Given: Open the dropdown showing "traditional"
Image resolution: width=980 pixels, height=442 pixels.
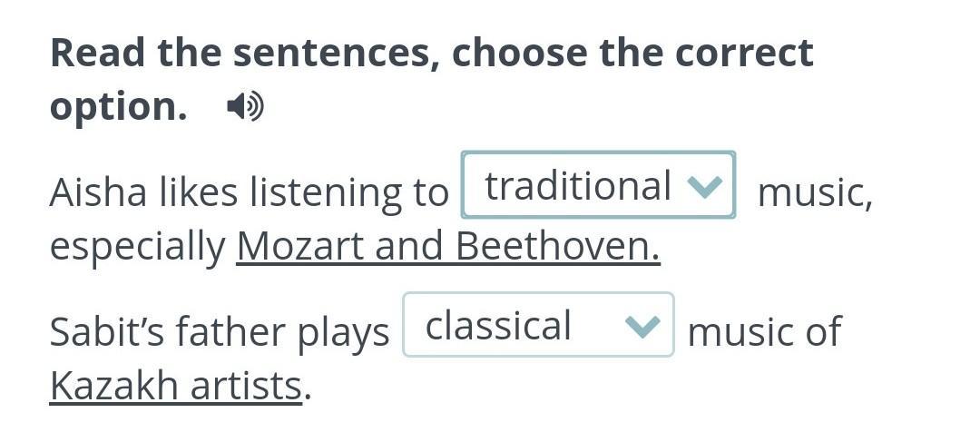Looking at the screenshot, I should click(x=598, y=185).
